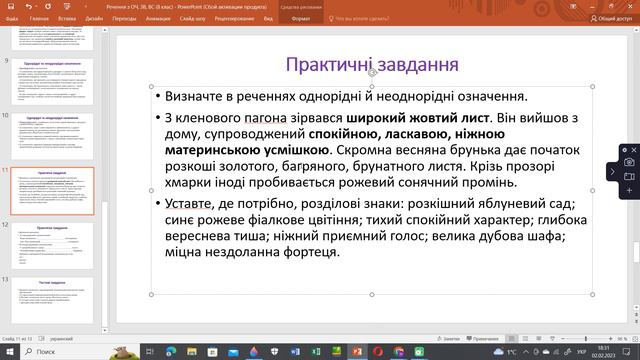This screenshot has height=360, width=640.
Task: Open the Windows Start menu
Action: tap(10, 351)
